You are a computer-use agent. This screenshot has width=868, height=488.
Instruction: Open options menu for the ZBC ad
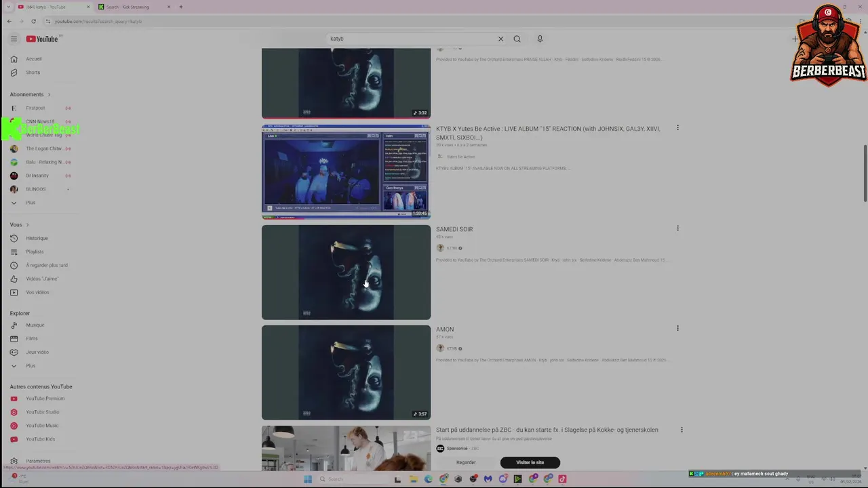[682, 429]
